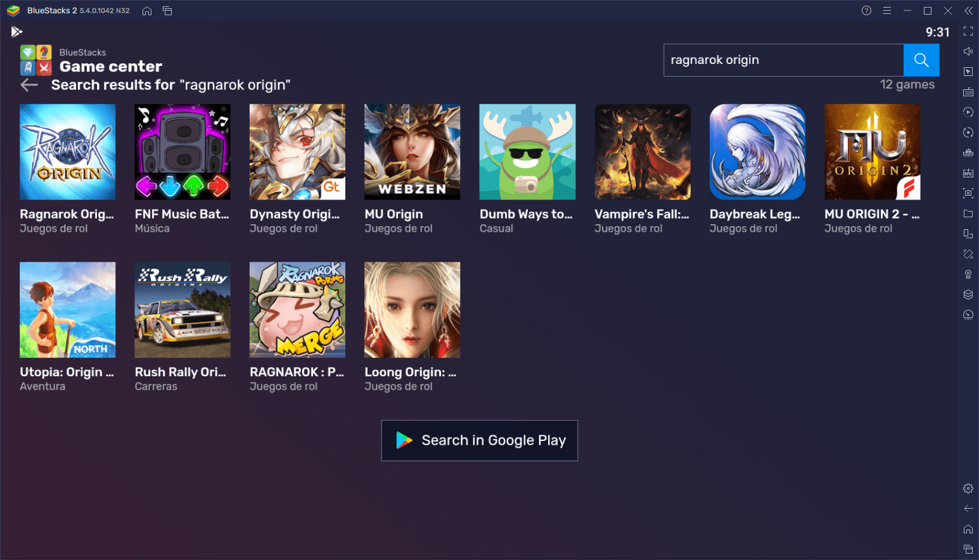
Task: Click the search field containing ragnarok origin
Action: 784,60
